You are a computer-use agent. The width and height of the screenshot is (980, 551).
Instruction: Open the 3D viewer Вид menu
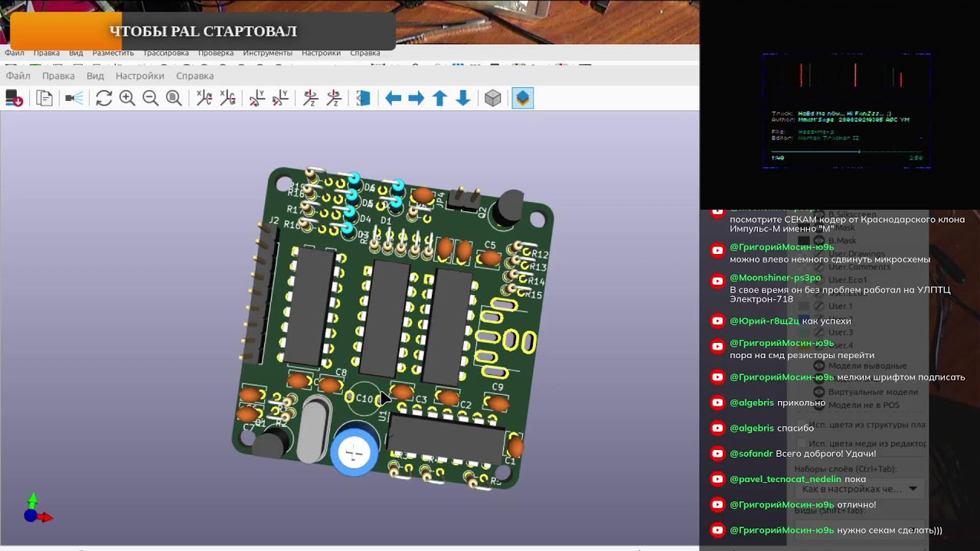pyautogui.click(x=95, y=76)
